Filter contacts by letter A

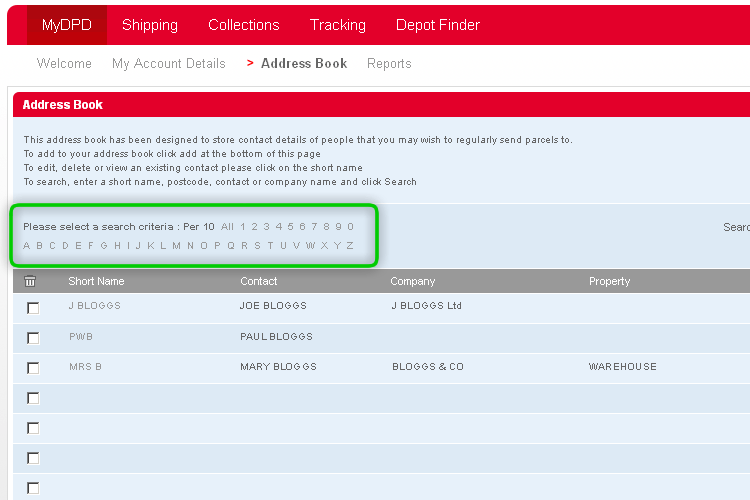(x=26, y=246)
